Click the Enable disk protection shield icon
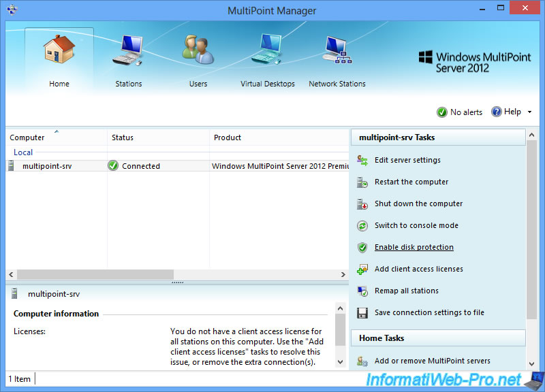The height and width of the screenshot is (392, 545). click(362, 247)
